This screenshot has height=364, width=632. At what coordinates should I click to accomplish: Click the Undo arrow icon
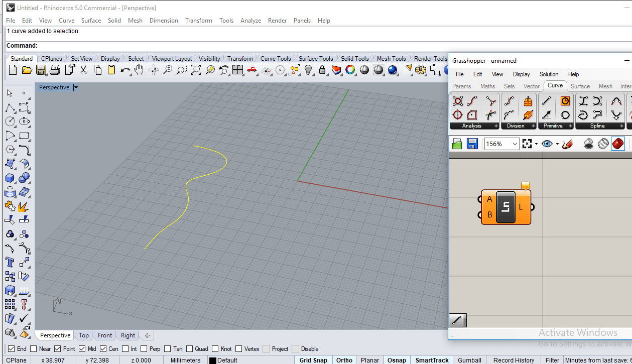(x=125, y=70)
